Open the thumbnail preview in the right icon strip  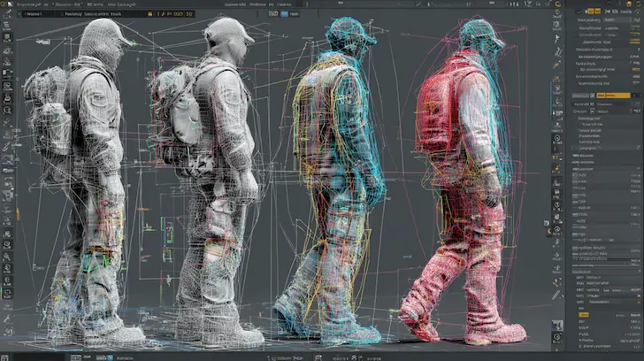click(x=557, y=326)
